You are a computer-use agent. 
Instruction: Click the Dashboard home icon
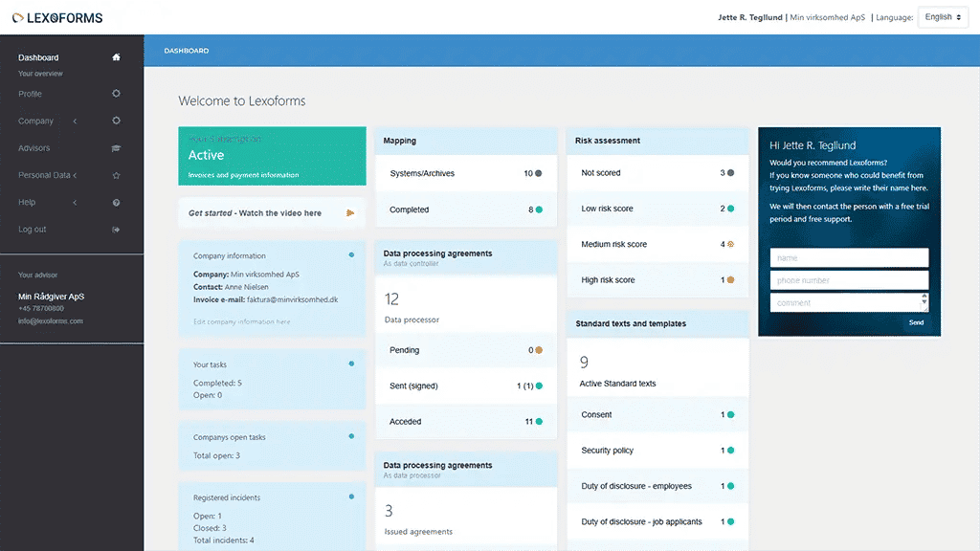coord(116,56)
